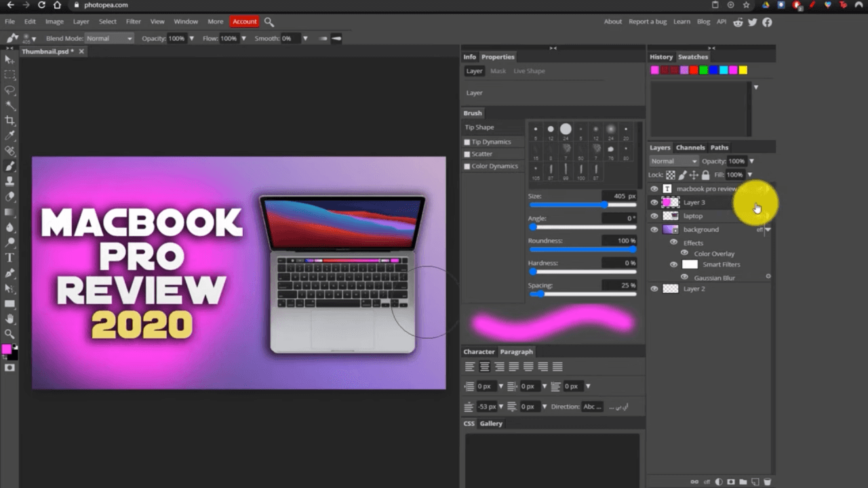This screenshot has width=868, height=488.
Task: Hide the laptop layer
Action: click(654, 216)
